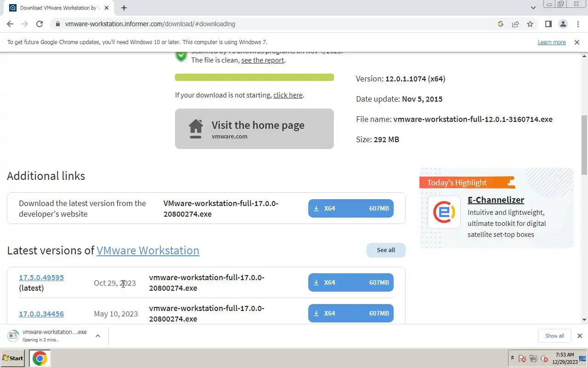This screenshot has height=368, width=588.
Task: Open tab search dropdown
Action: click(533, 8)
